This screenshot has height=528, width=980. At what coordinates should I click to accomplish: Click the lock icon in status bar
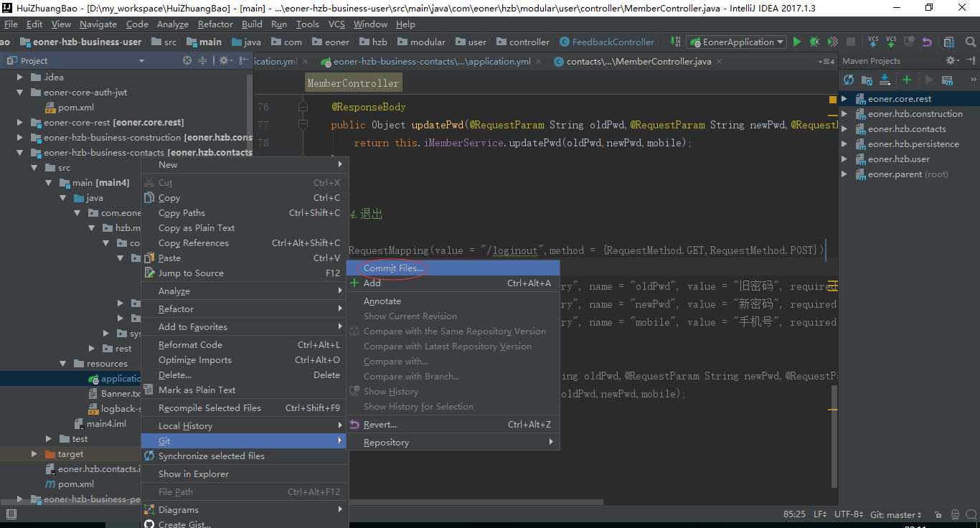938,514
